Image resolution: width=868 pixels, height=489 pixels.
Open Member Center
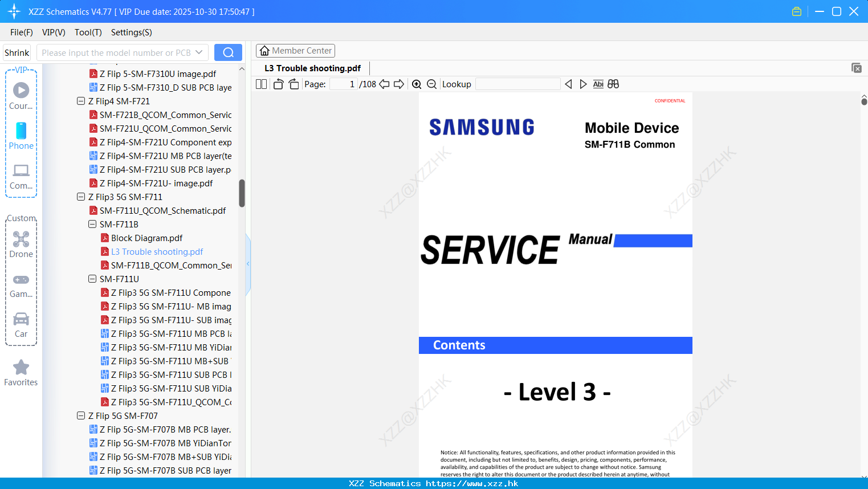coord(295,51)
